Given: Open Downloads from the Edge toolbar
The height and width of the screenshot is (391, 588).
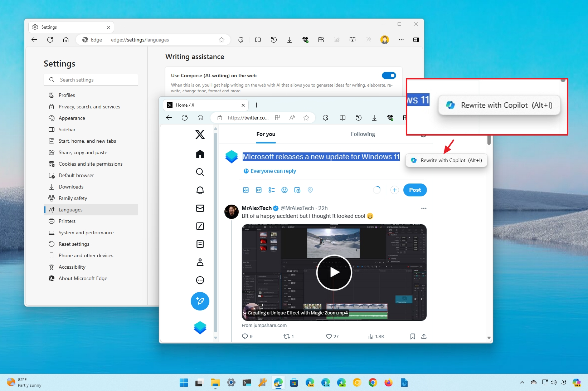Looking at the screenshot, I should pos(289,40).
